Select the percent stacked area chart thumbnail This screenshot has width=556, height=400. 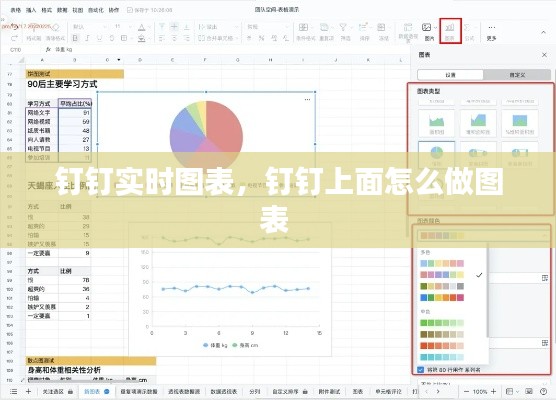pyautogui.click(x=520, y=123)
